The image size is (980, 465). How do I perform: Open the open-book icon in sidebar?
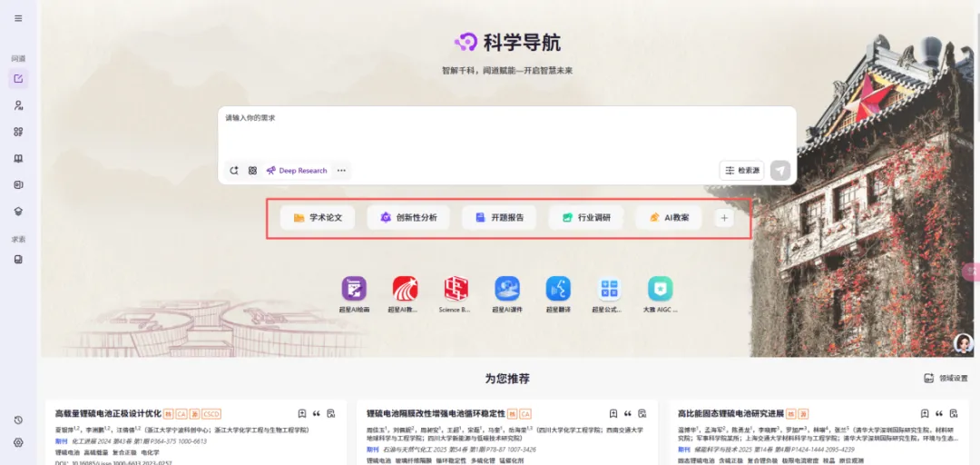pyautogui.click(x=18, y=158)
